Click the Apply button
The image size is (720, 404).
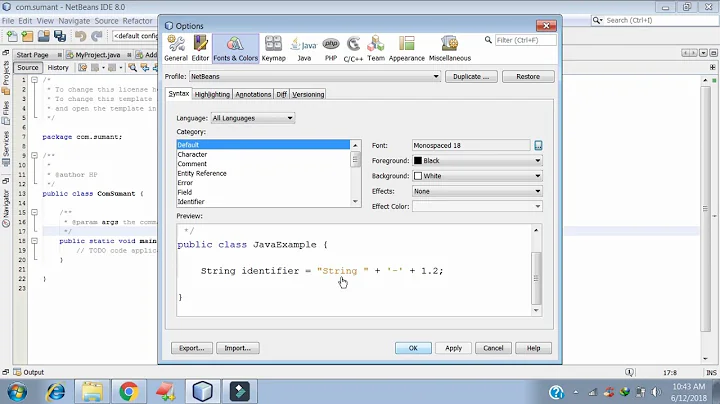[x=453, y=348]
